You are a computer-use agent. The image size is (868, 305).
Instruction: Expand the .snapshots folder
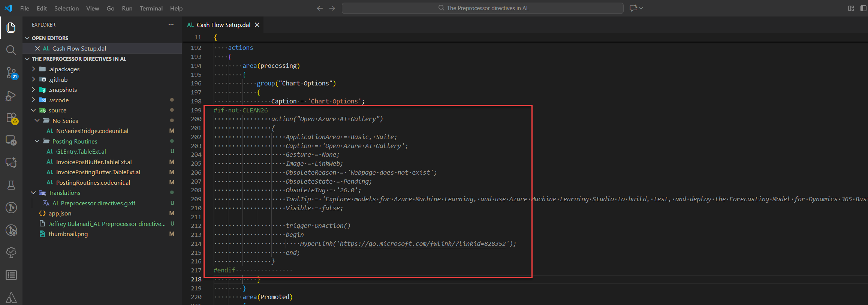click(33, 90)
